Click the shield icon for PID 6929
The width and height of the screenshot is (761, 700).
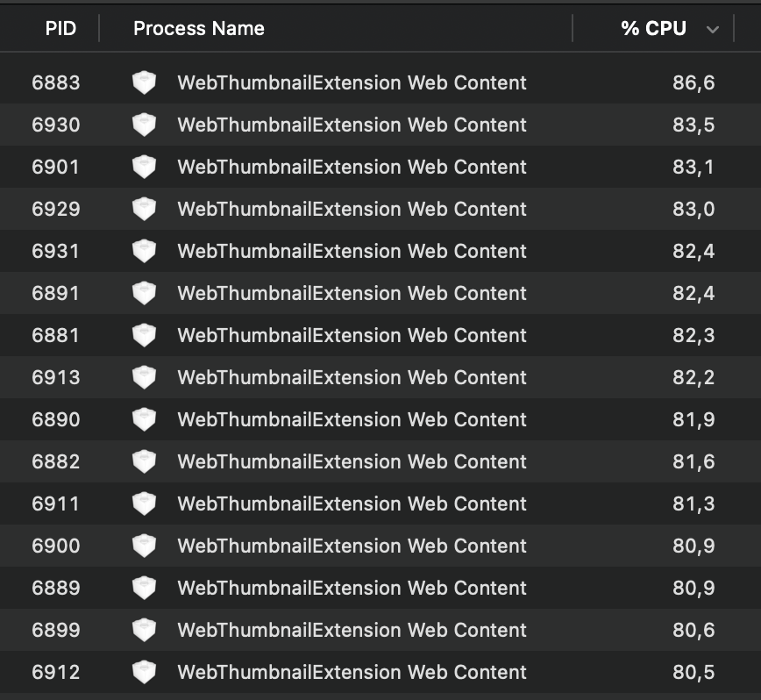click(144, 209)
